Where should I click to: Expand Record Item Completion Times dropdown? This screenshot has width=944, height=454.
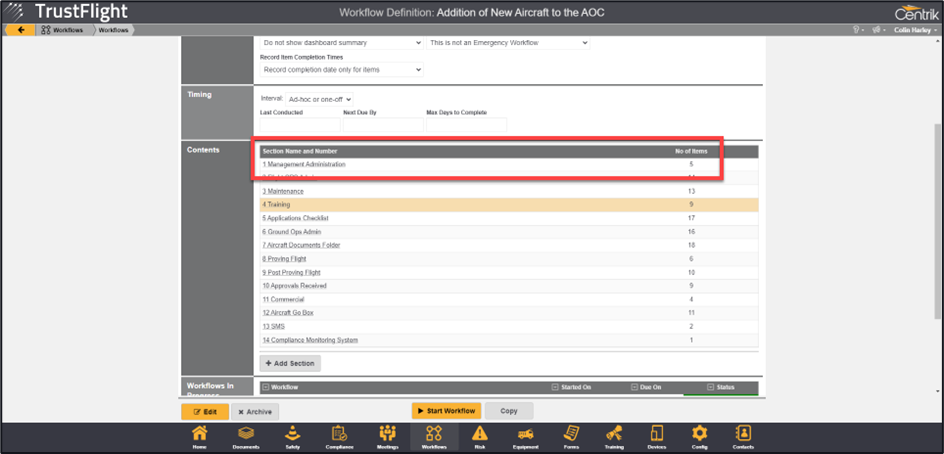[341, 70]
